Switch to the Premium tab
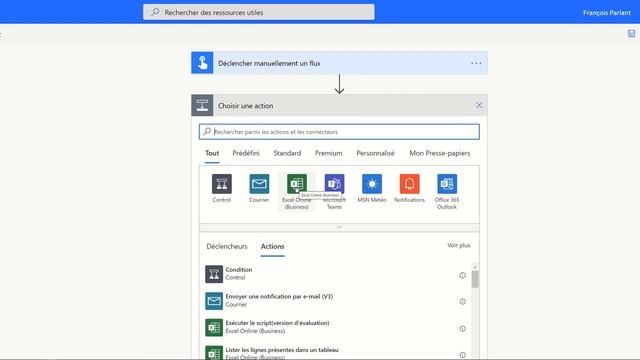The width and height of the screenshot is (640, 360). [x=328, y=153]
